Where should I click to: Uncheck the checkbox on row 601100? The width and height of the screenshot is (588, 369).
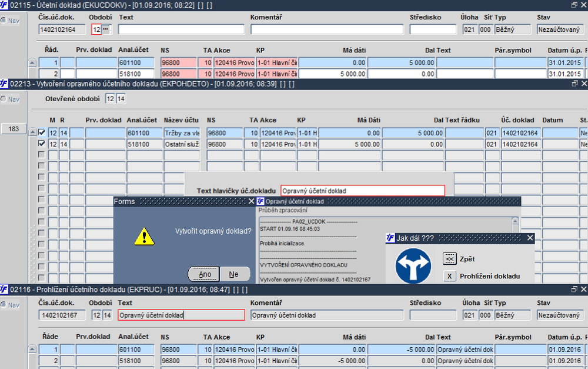42,133
